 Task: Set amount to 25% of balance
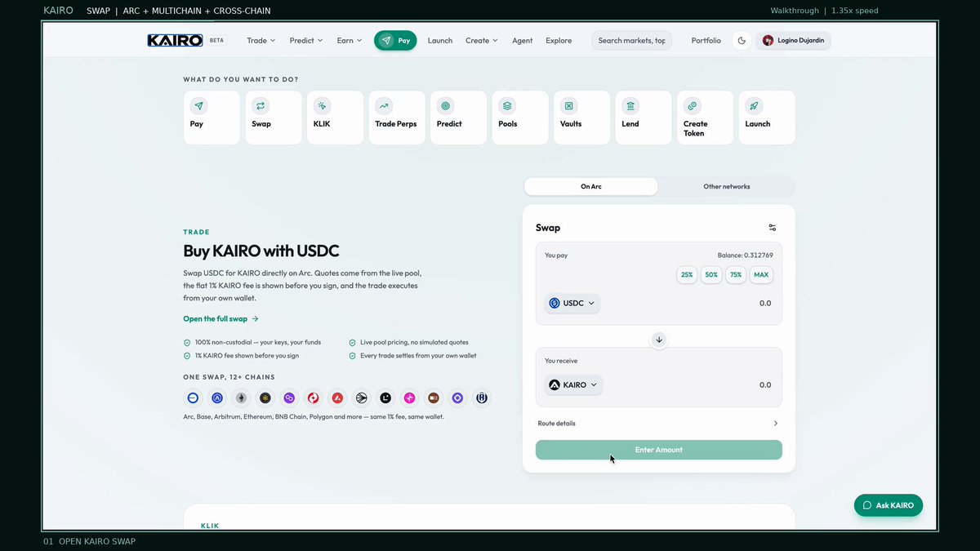tap(687, 275)
